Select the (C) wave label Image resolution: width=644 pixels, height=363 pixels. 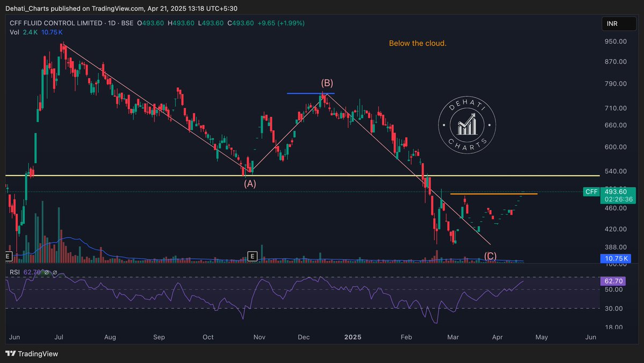tap(490, 256)
